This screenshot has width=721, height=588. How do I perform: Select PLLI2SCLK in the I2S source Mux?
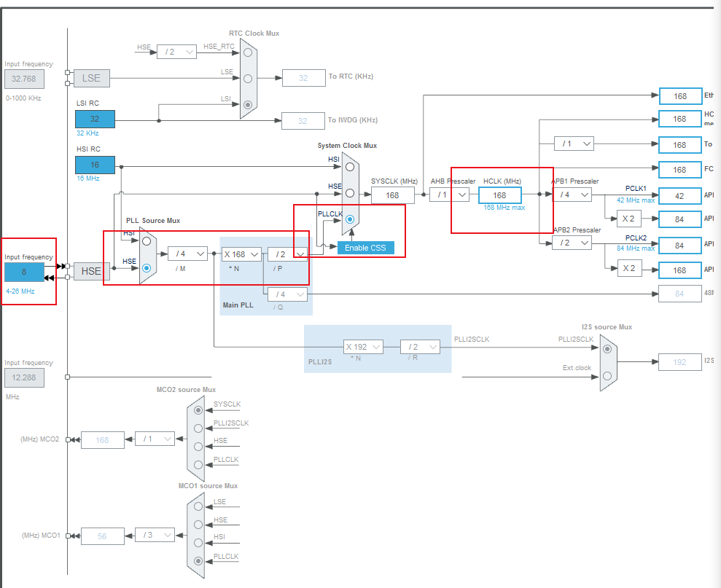pos(606,349)
